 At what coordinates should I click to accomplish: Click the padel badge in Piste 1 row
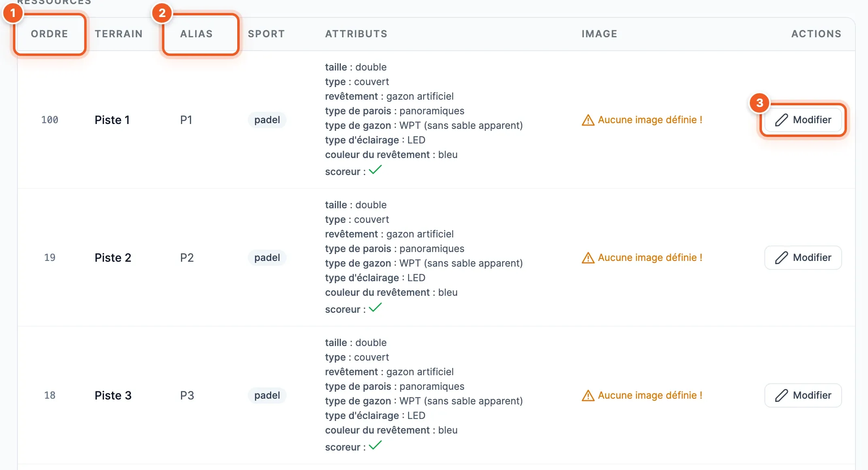click(267, 120)
